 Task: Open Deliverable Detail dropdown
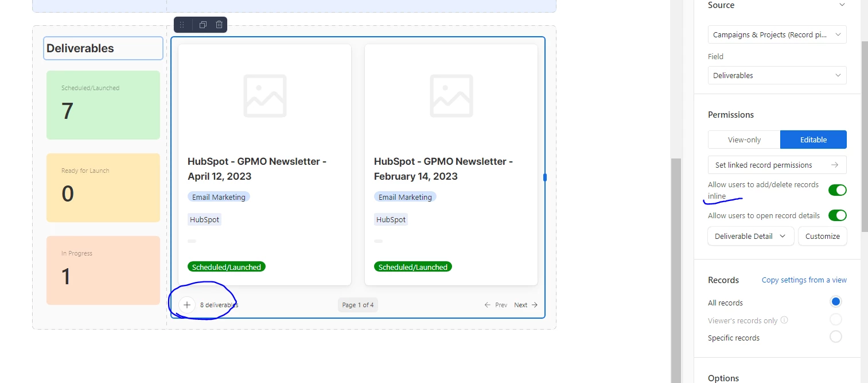point(751,236)
